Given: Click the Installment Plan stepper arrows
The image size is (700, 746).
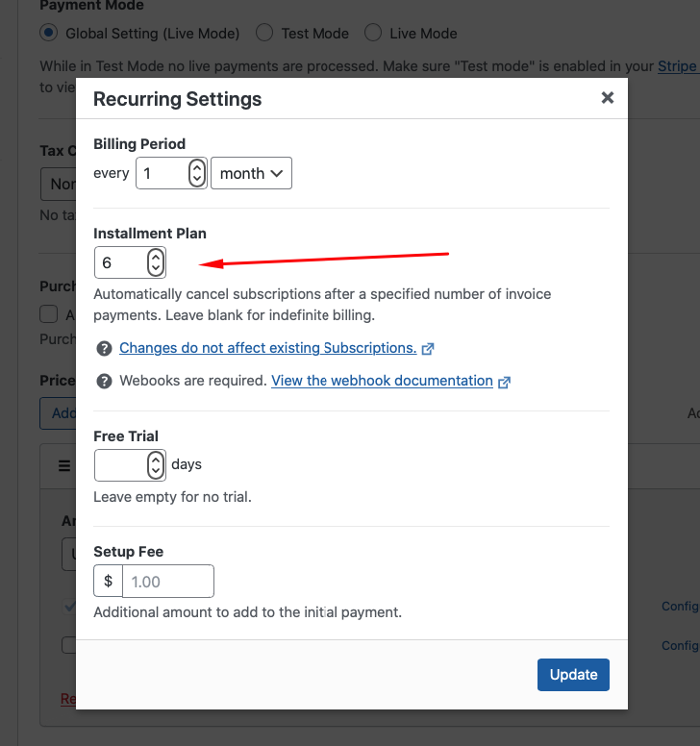Looking at the screenshot, I should 155,262.
